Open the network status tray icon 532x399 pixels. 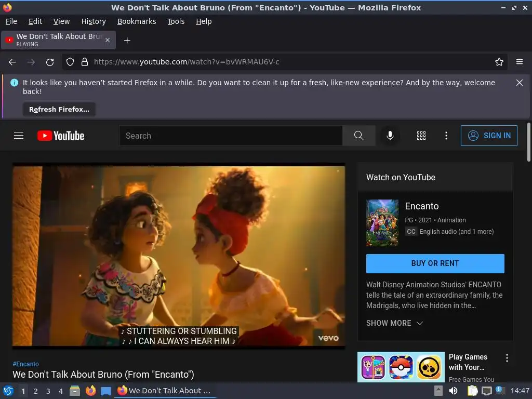(x=486, y=391)
